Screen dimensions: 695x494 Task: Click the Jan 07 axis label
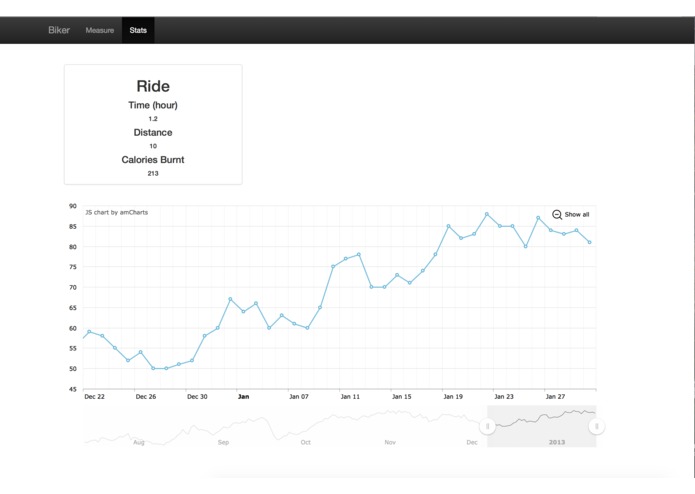pyautogui.click(x=299, y=397)
